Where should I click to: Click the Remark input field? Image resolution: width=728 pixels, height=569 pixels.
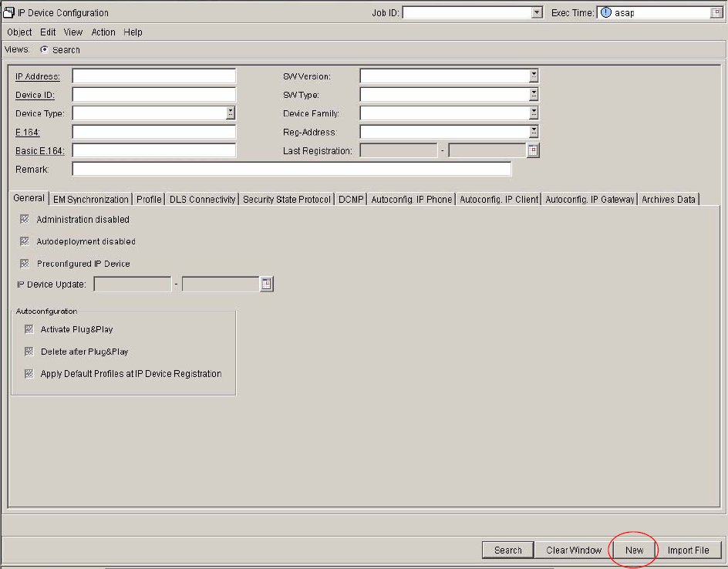tap(292, 169)
